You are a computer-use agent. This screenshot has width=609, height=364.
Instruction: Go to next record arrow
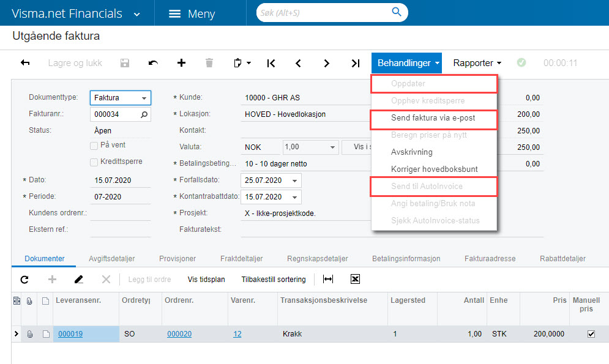[327, 63]
